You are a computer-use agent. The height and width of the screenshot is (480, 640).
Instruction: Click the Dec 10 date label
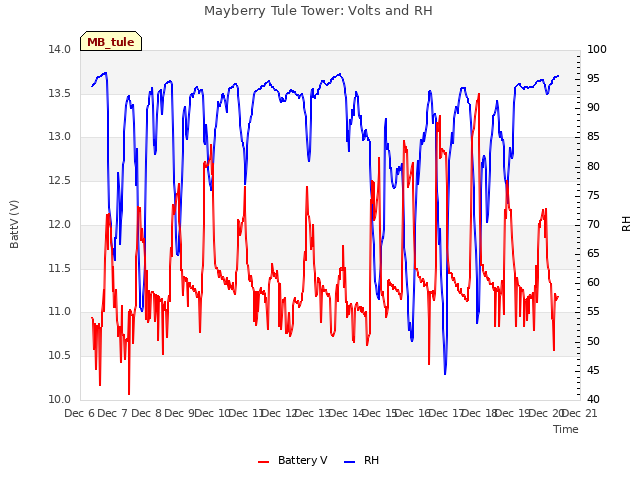(213, 413)
